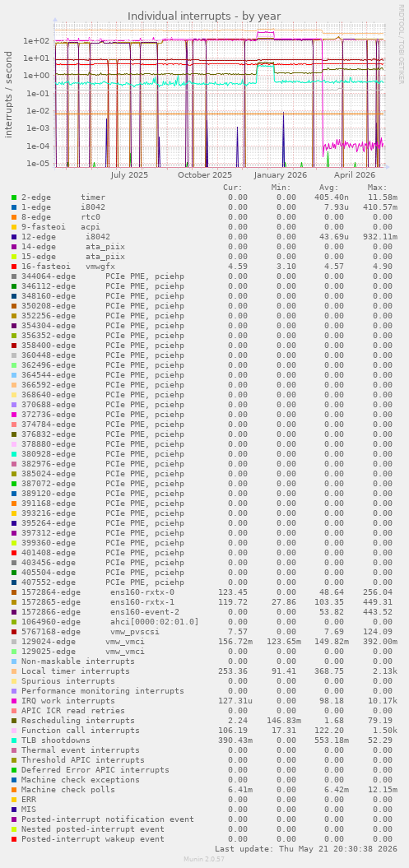
Task: Click the cyan TLB shootdowns legend swatch
Action: 14,740
